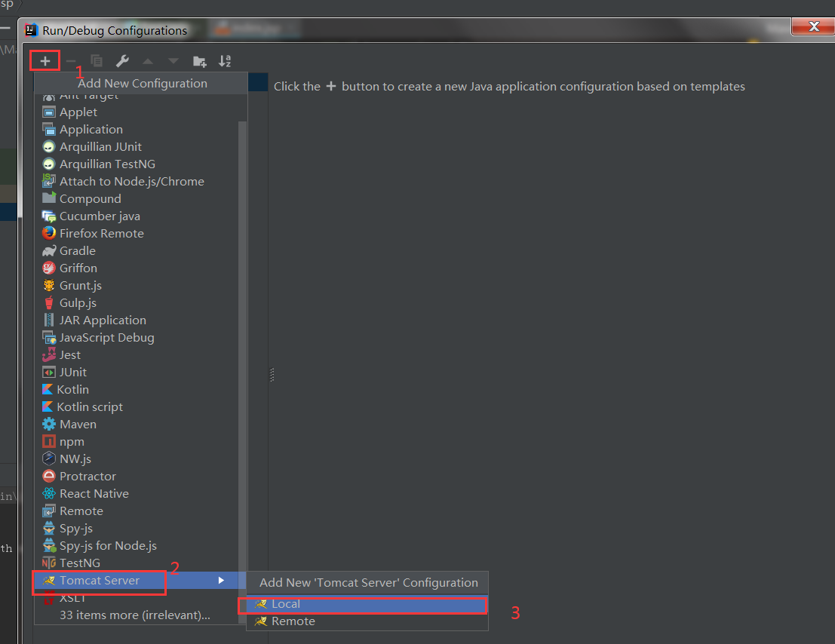Click the Move Up arrow icon

click(x=148, y=61)
